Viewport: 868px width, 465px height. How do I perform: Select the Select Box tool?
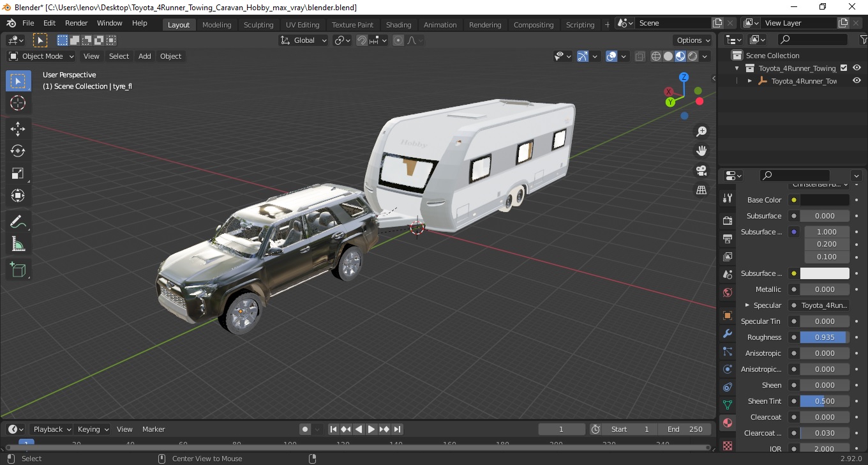18,81
